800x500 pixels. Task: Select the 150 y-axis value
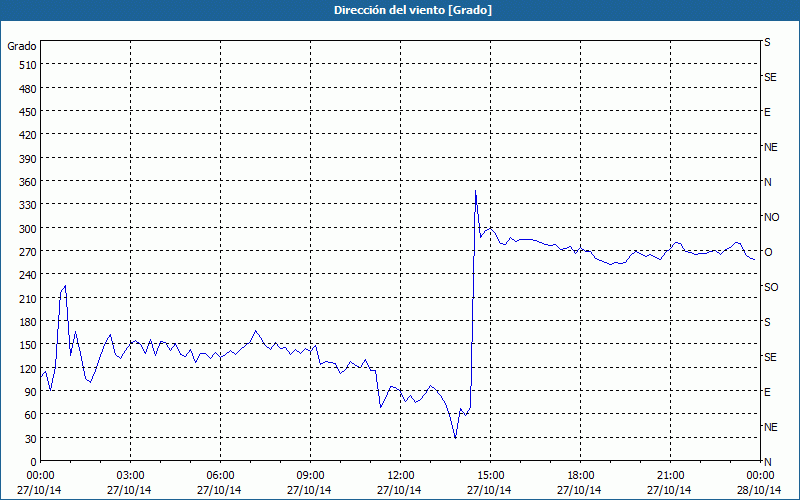[x=28, y=345]
